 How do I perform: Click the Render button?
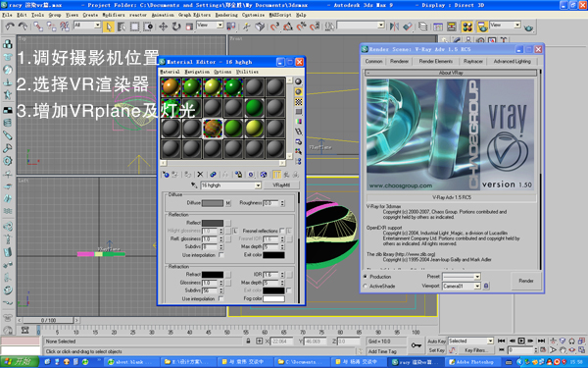point(525,281)
